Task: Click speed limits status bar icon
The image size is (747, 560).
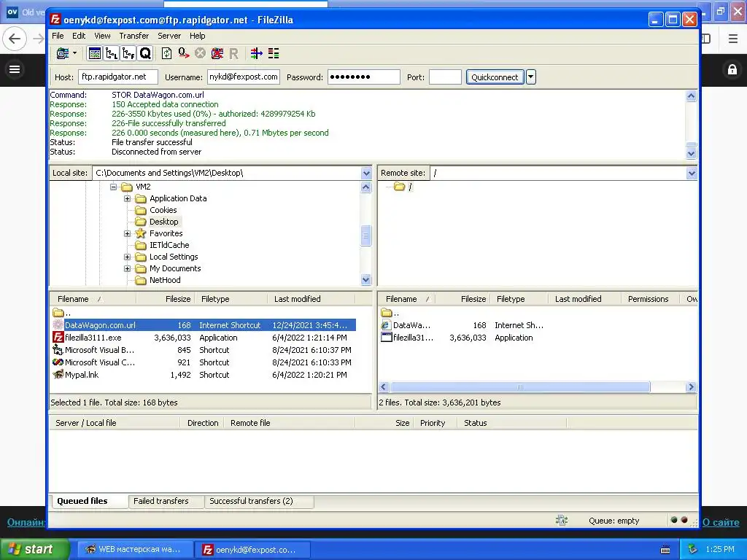Action: (562, 521)
